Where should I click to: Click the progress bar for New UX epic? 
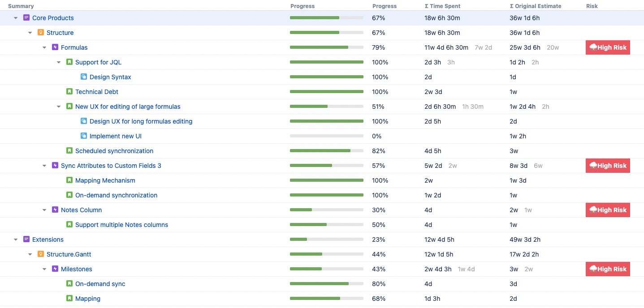327,106
